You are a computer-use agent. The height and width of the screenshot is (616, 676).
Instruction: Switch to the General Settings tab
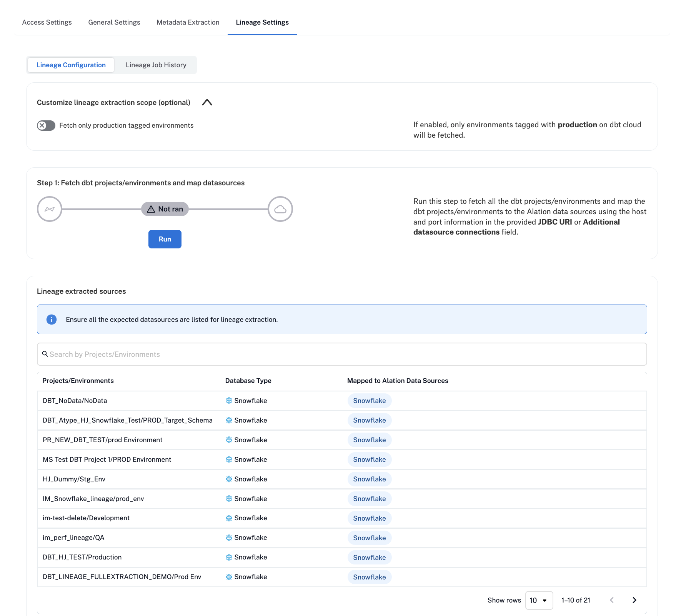coord(114,22)
